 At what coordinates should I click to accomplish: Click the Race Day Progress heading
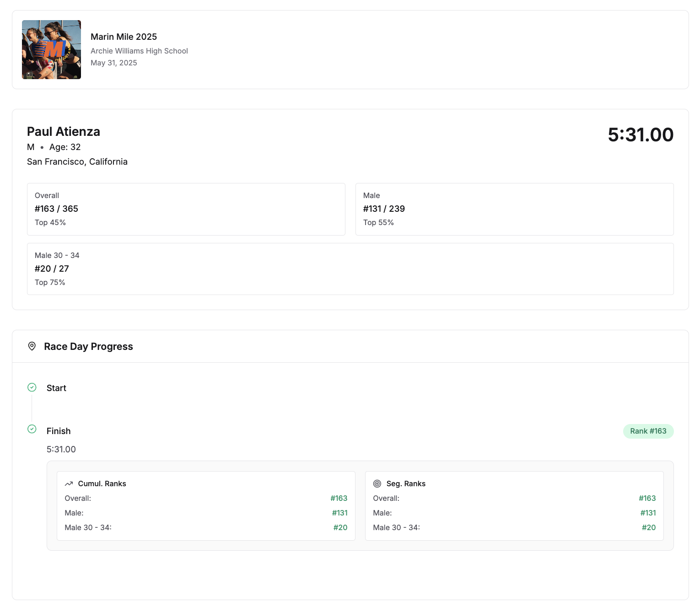(88, 346)
